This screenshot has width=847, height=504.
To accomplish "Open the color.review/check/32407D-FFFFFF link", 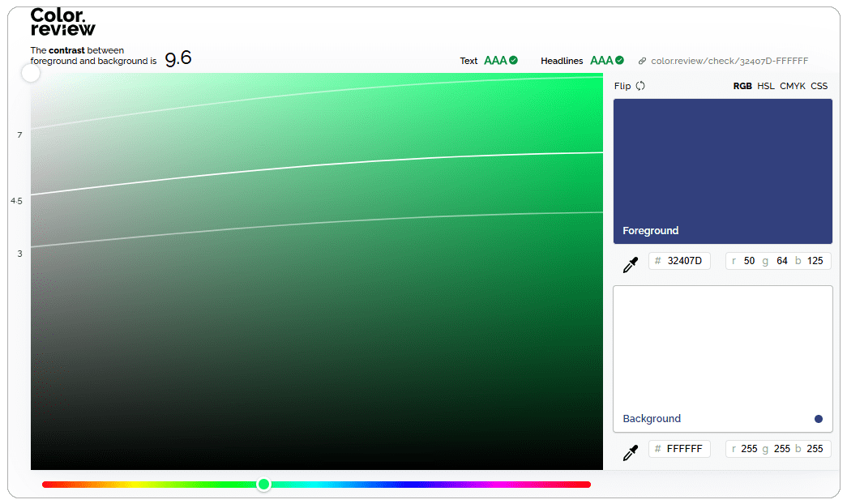I will click(x=729, y=61).
